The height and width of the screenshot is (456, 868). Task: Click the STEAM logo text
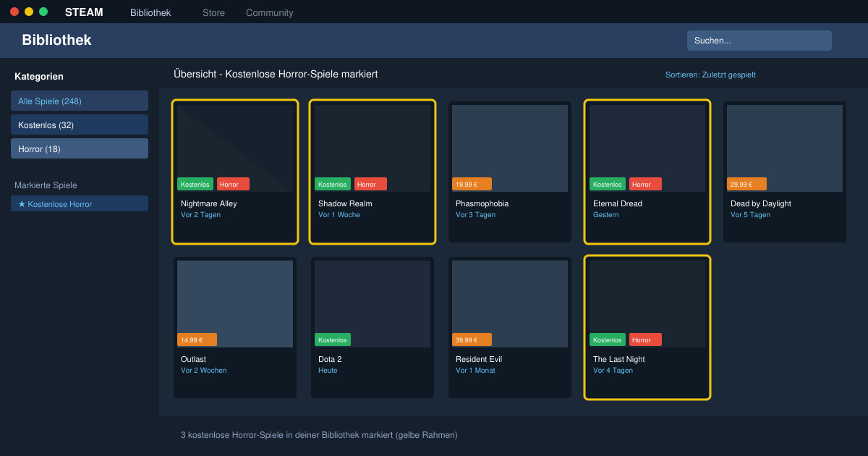[84, 12]
